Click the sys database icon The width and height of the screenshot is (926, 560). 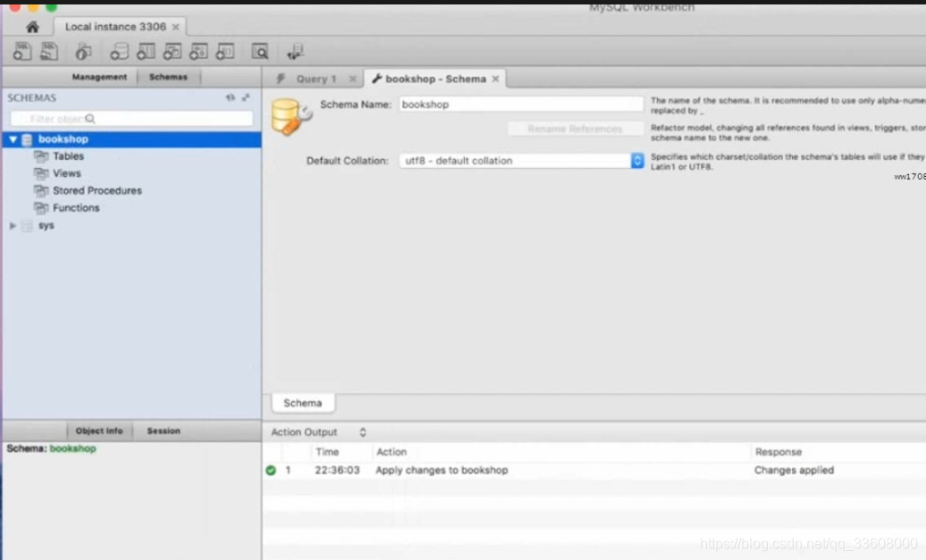point(27,225)
